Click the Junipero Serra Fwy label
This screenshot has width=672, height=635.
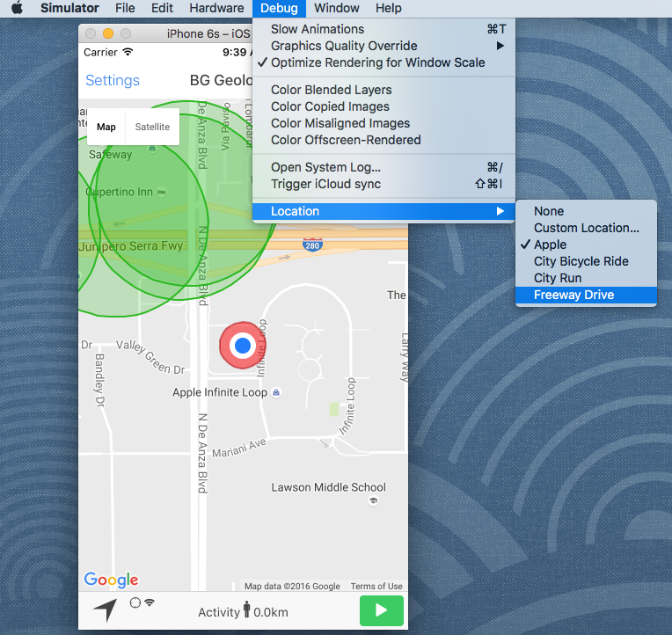(x=131, y=246)
